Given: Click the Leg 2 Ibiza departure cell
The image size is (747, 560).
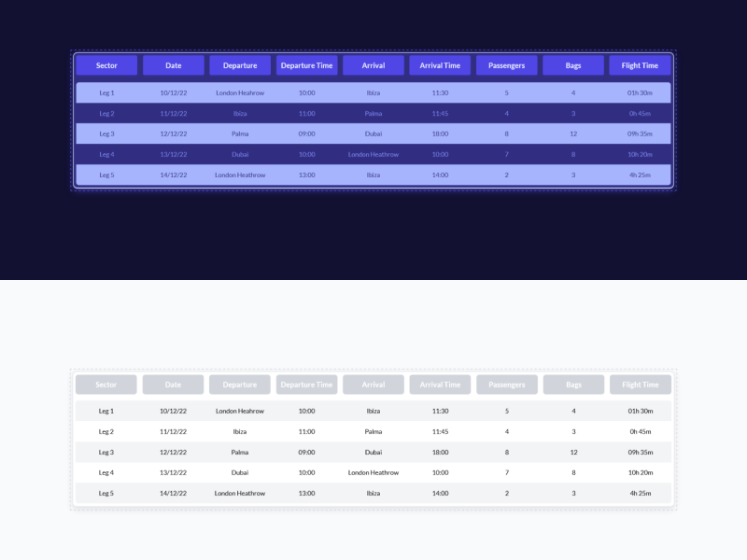Looking at the screenshot, I should point(240,113).
